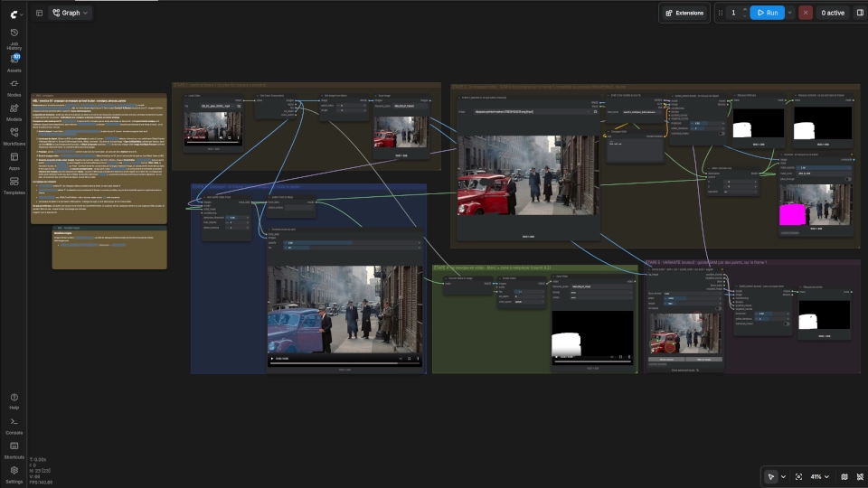Select the smaller yellow note below instructions

click(109, 248)
